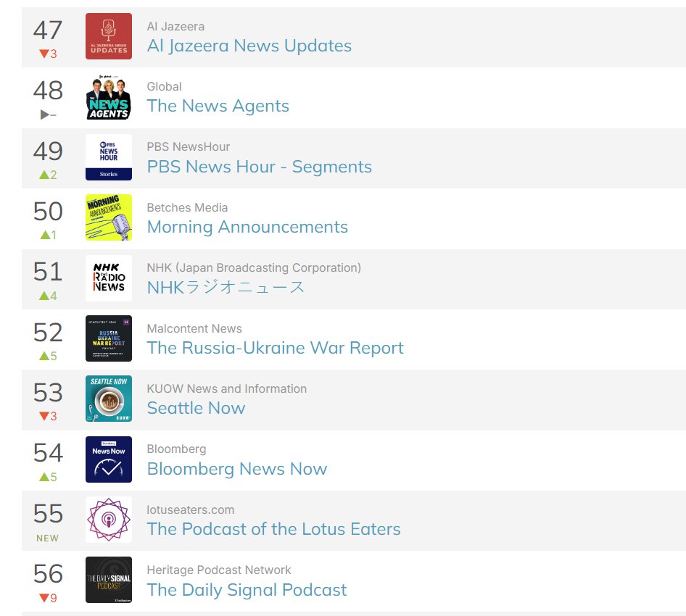Open The Daily Signal Podcast title link

coord(247,590)
